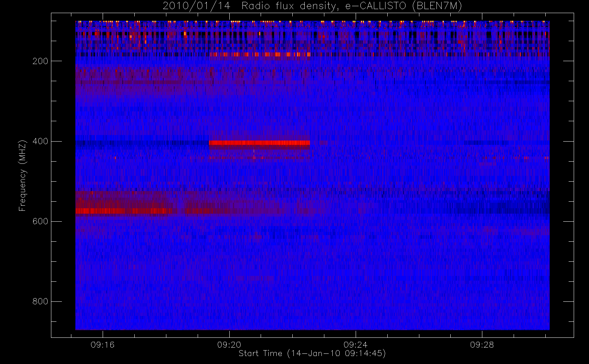589x364 pixels.
Task: Click the 'Start Time (14-Jan-10 09:14:45)' label
Action: (312, 353)
